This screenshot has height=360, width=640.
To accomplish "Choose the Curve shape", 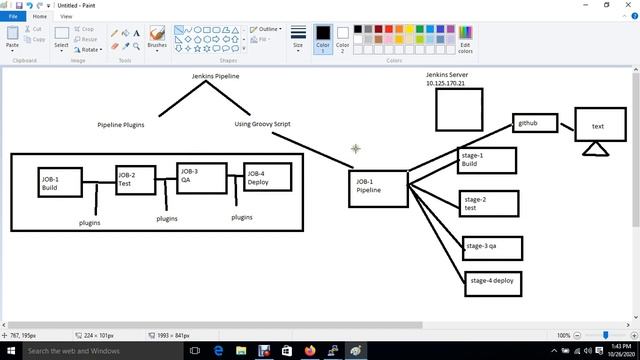I will click(188, 30).
